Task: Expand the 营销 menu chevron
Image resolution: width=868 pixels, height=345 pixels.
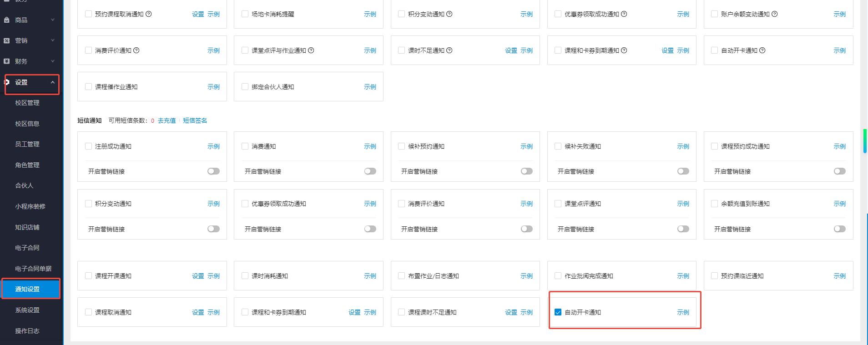Action: tap(53, 40)
